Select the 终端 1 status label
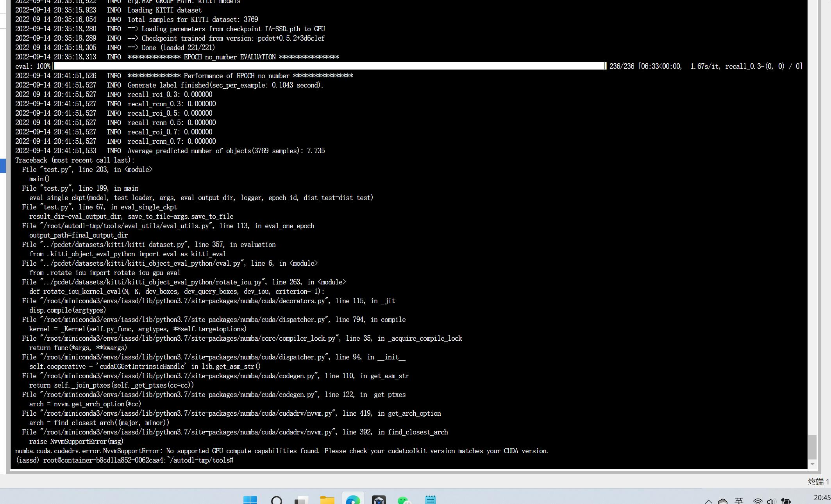Screen dimensions: 831x504 point(818,482)
